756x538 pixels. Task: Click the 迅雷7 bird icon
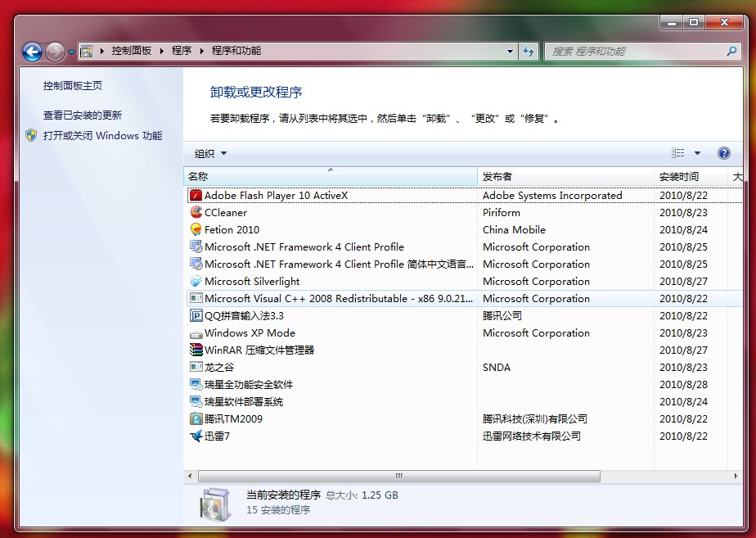coord(196,436)
